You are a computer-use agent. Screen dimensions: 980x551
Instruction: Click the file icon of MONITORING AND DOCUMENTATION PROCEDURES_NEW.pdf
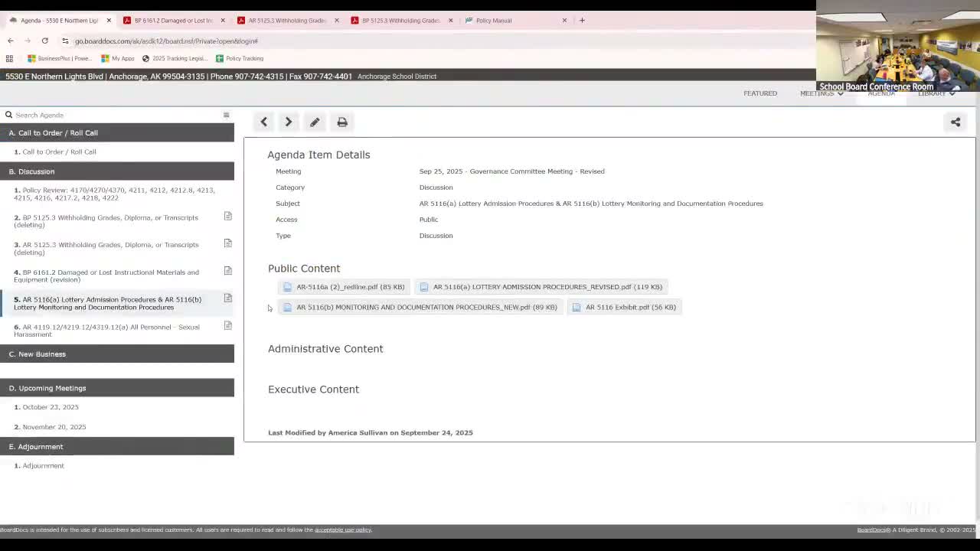pyautogui.click(x=288, y=308)
